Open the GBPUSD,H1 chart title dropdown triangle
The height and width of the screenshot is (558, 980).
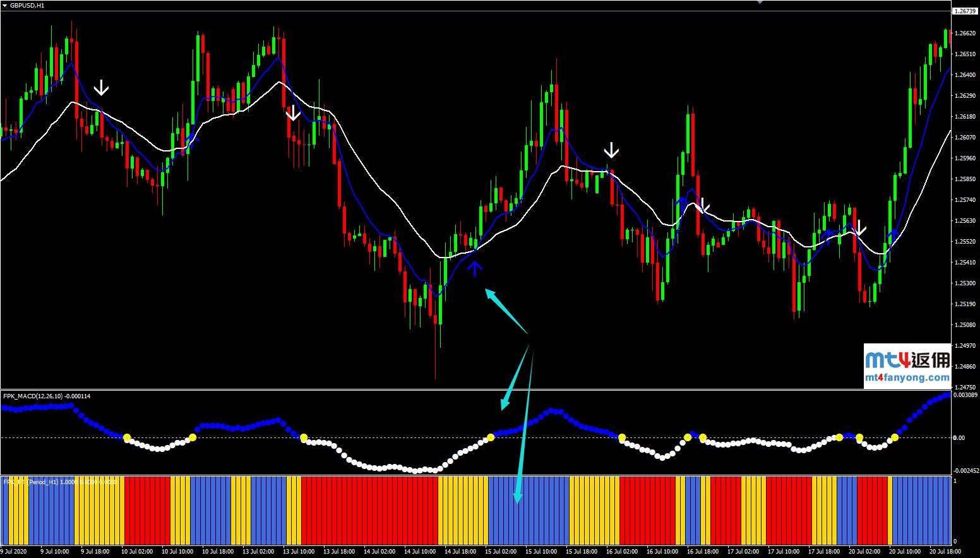[x=5, y=5]
